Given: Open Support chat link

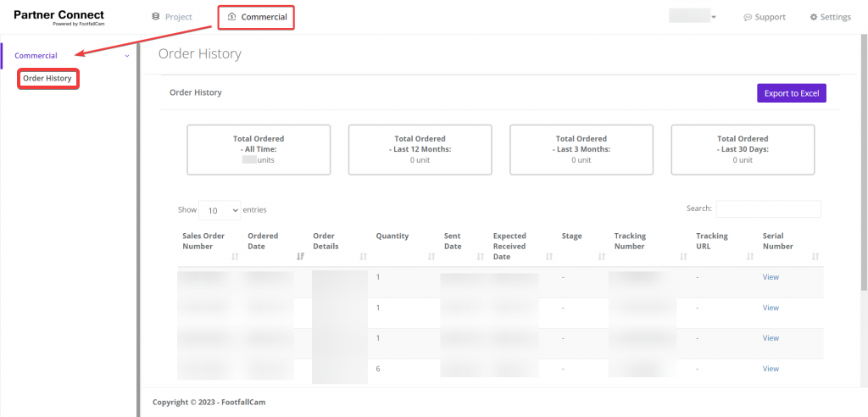Looking at the screenshot, I should pos(764,17).
